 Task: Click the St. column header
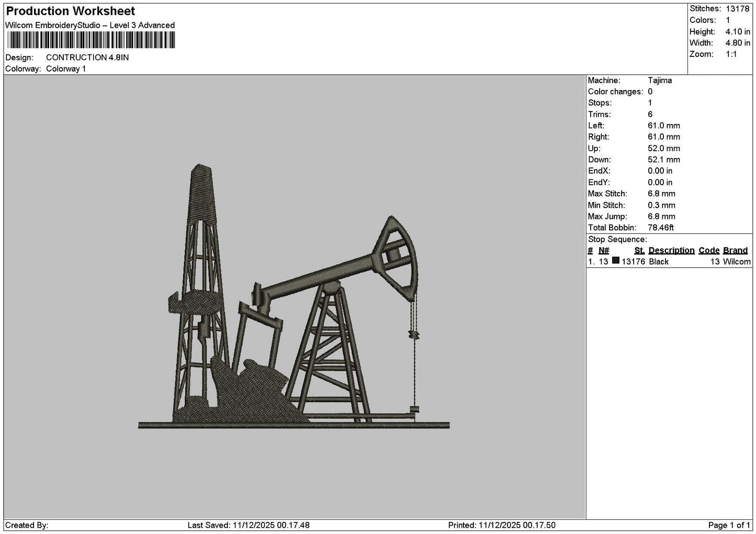639,251
